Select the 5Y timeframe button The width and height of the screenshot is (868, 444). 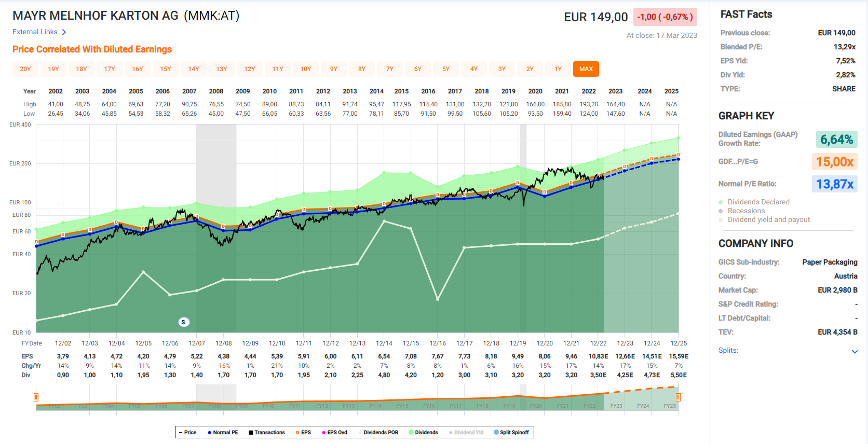pyautogui.click(x=446, y=69)
